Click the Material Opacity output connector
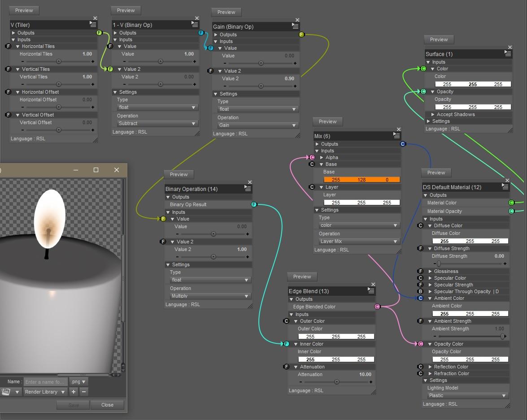Viewport: 527px width, 420px height. 511,211
